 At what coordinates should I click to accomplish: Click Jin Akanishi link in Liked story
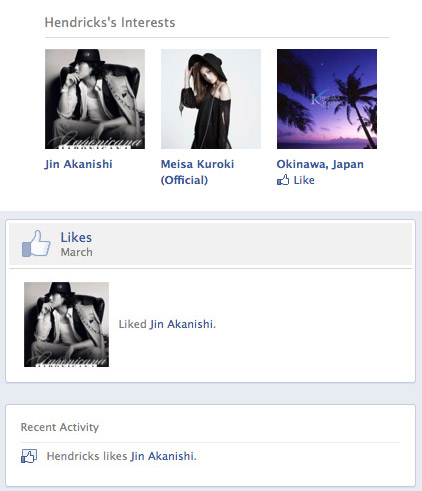[x=183, y=324]
